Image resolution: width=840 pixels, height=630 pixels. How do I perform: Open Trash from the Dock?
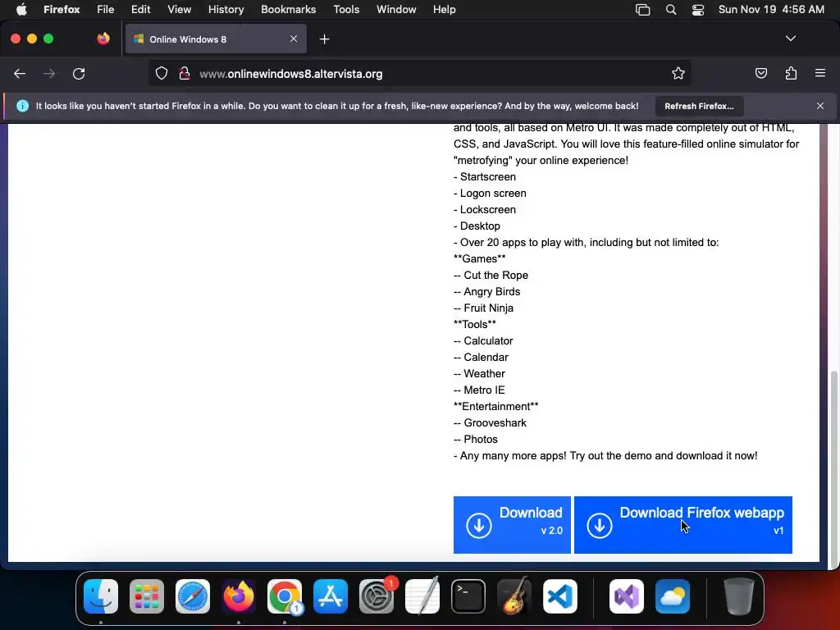pos(739,596)
